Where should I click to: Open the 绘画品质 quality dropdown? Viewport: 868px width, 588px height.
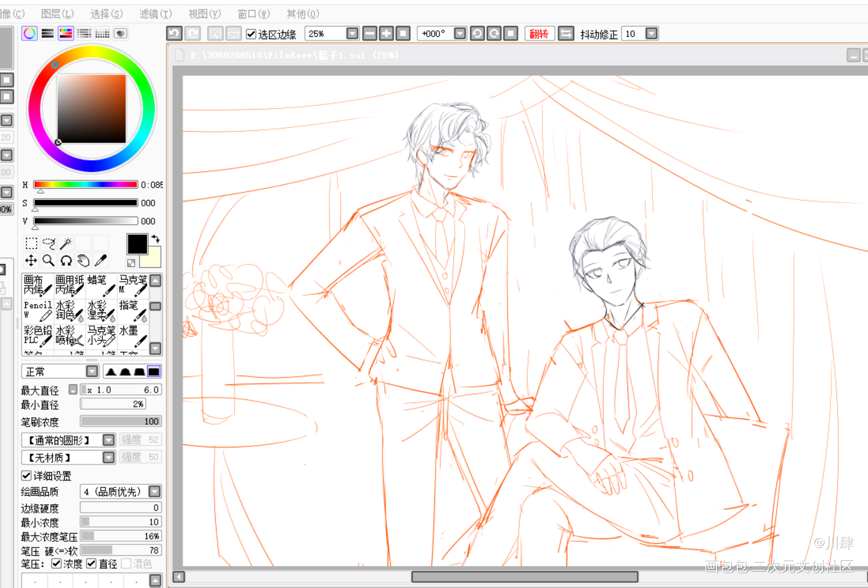154,492
